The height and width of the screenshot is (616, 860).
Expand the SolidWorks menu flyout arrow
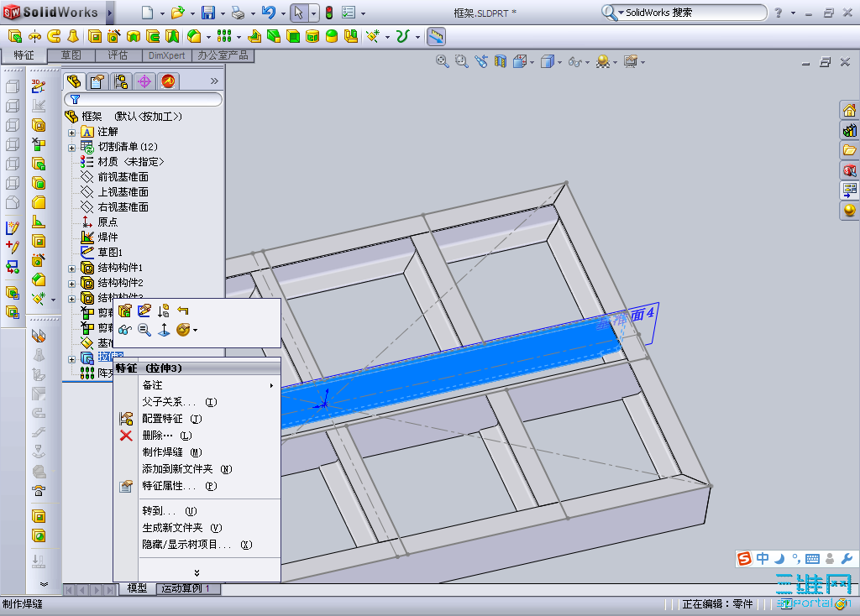click(x=109, y=12)
